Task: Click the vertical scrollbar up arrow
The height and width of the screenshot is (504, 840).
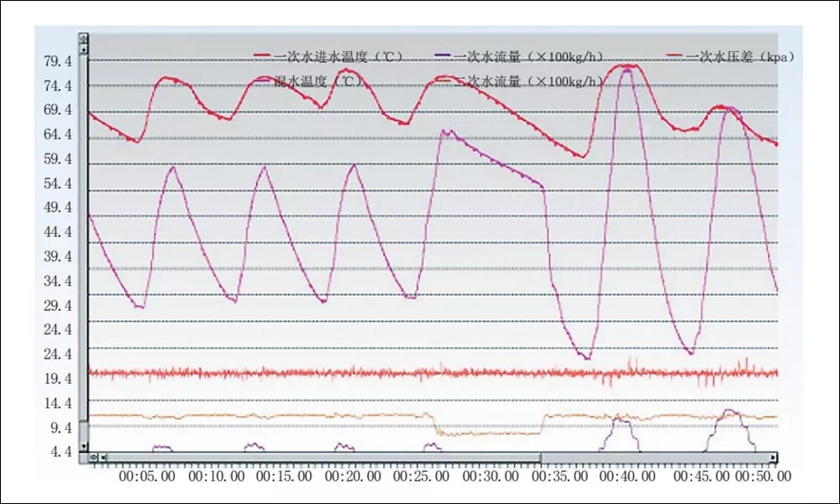Action: [83, 48]
